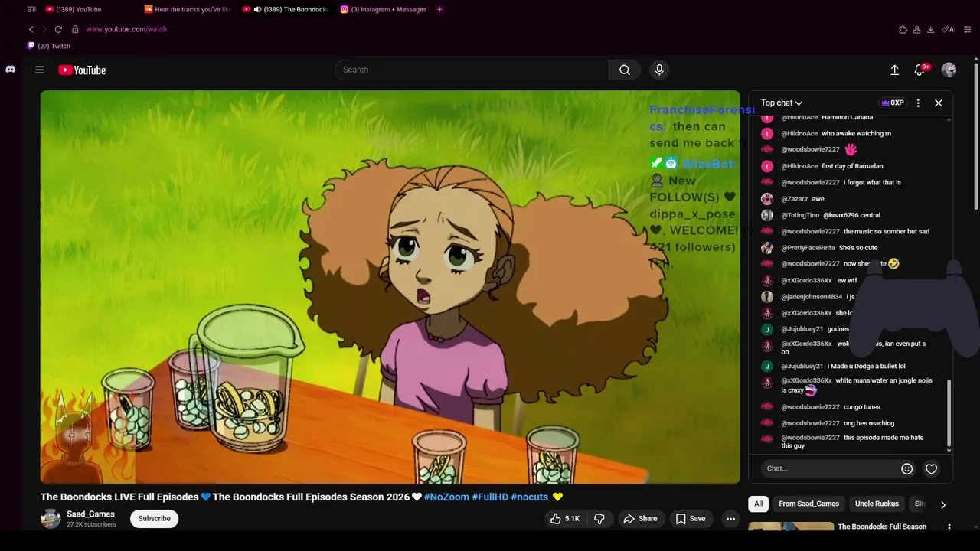This screenshot has height=551, width=980.
Task: Show more chips with the right arrow
Action: (942, 504)
